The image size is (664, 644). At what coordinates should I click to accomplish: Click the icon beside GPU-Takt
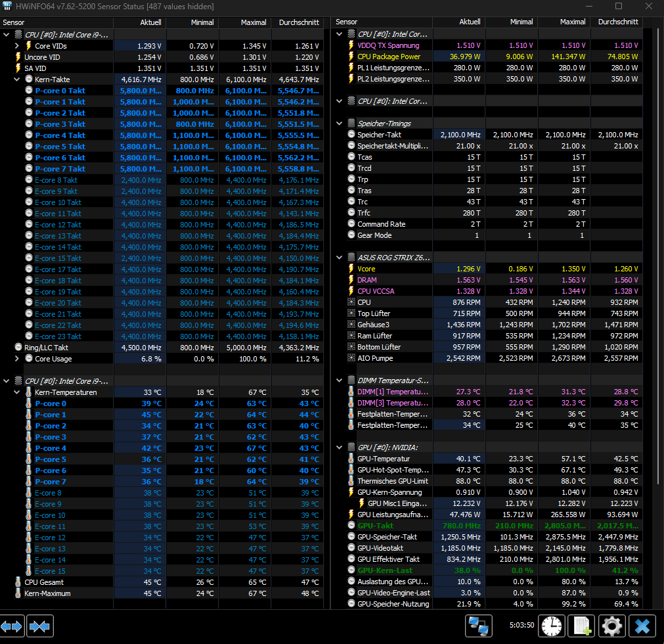tap(351, 525)
